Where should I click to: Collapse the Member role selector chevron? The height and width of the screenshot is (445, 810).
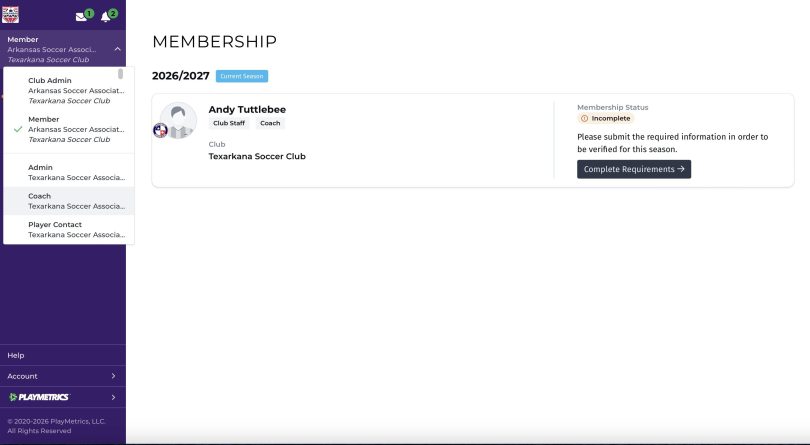tap(117, 49)
